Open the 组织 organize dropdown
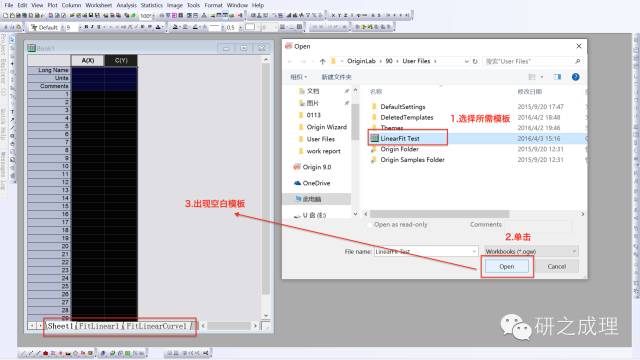Screen dimensions: 640x360 (x=298, y=77)
